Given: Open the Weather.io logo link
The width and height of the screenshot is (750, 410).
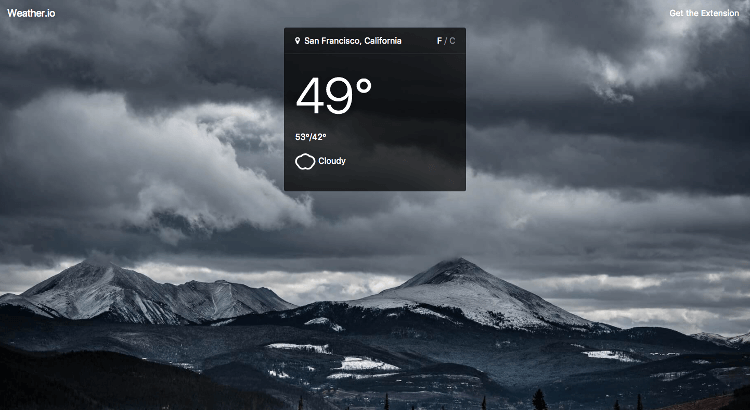Looking at the screenshot, I should click(x=31, y=13).
